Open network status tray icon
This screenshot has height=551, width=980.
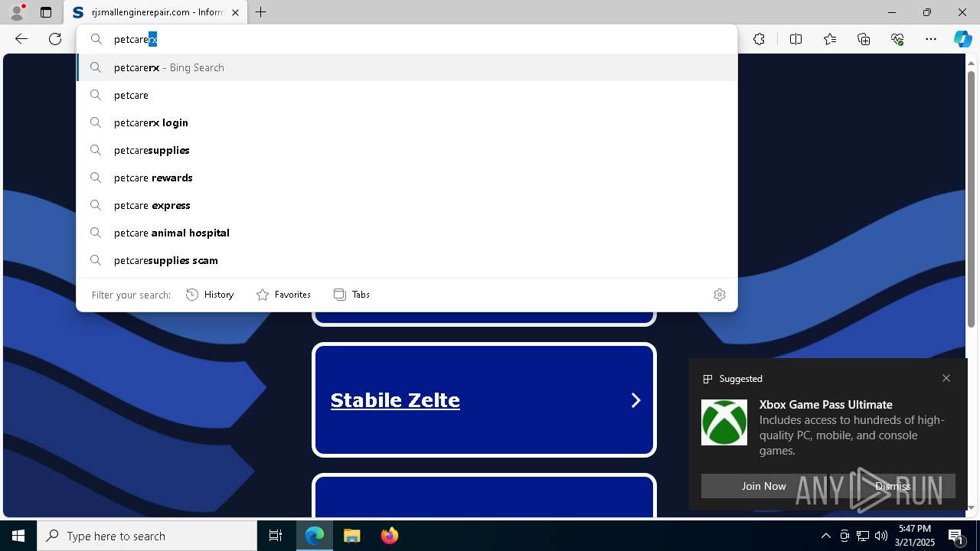pos(863,536)
